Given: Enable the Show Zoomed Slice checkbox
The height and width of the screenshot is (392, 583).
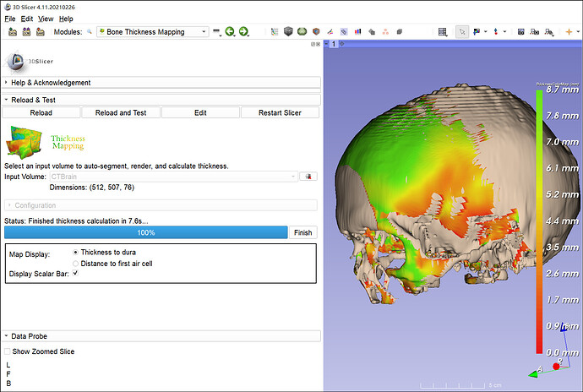Looking at the screenshot, I should pos(8,351).
